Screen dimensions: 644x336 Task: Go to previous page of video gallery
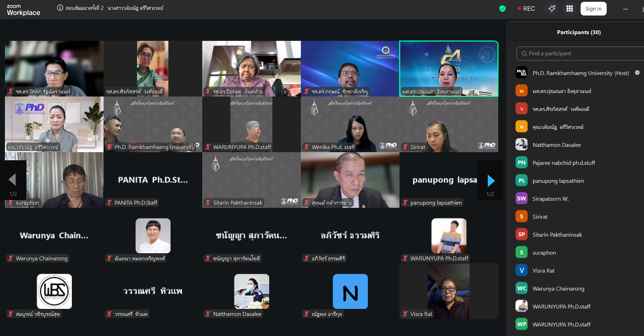(x=13, y=180)
